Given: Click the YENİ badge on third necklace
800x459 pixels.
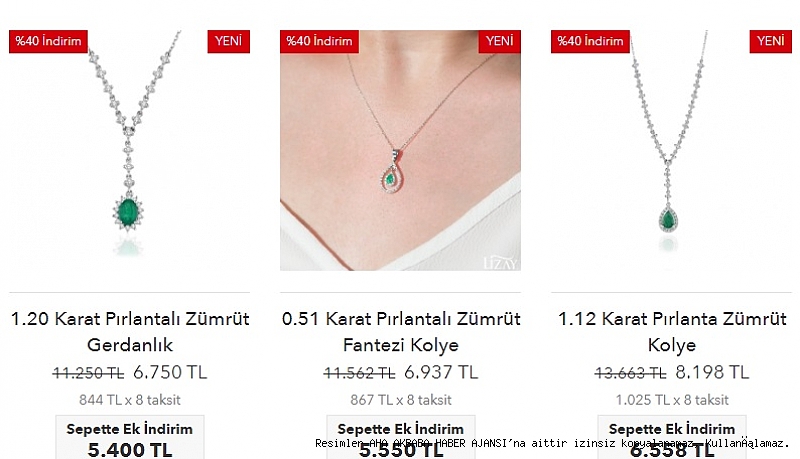Looking at the screenshot, I should [770, 41].
